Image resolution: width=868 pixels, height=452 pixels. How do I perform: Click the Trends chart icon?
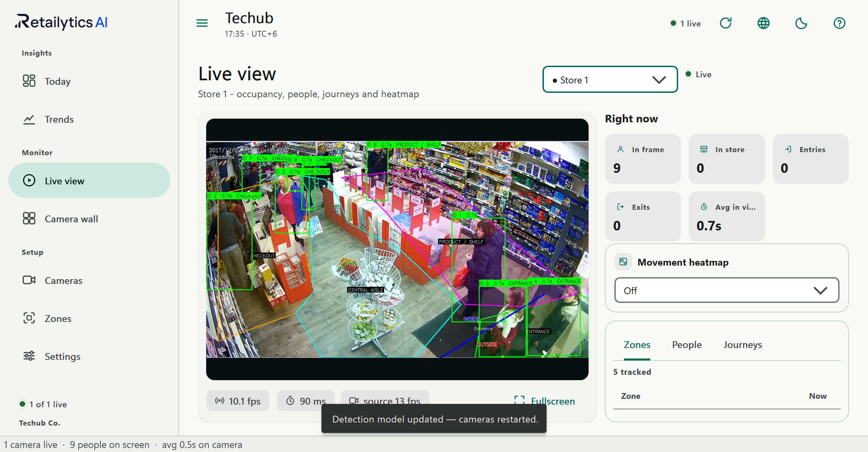[29, 119]
